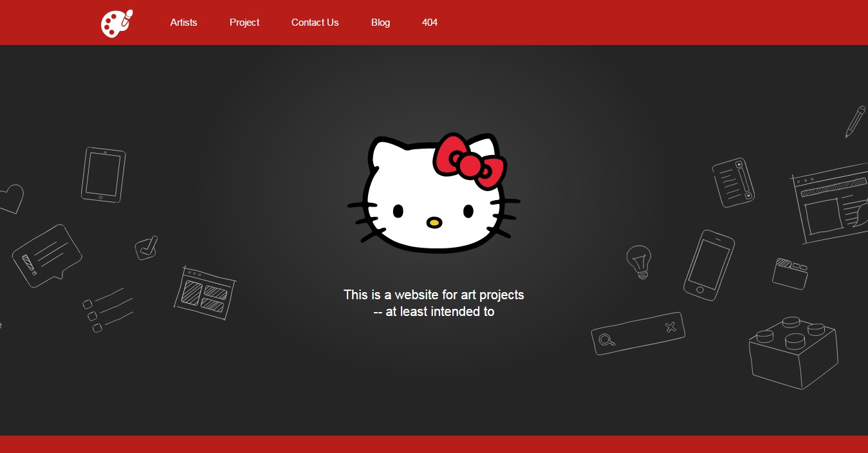Click the sketched pencil icon
The image size is (868, 453).
[855, 121]
